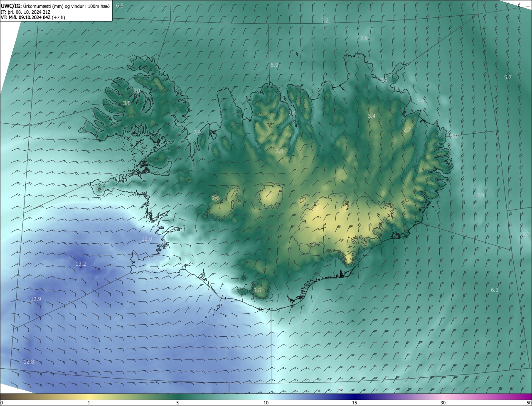Click the 12.0 value off the southwest coast
Image resolution: width=532 pixels, height=406 pixels.
pyautogui.click(x=147, y=239)
